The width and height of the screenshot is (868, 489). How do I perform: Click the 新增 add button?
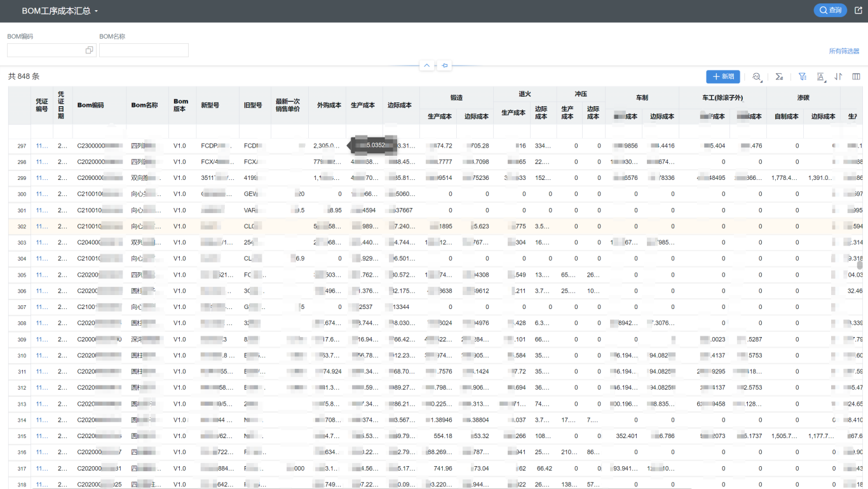click(x=723, y=76)
